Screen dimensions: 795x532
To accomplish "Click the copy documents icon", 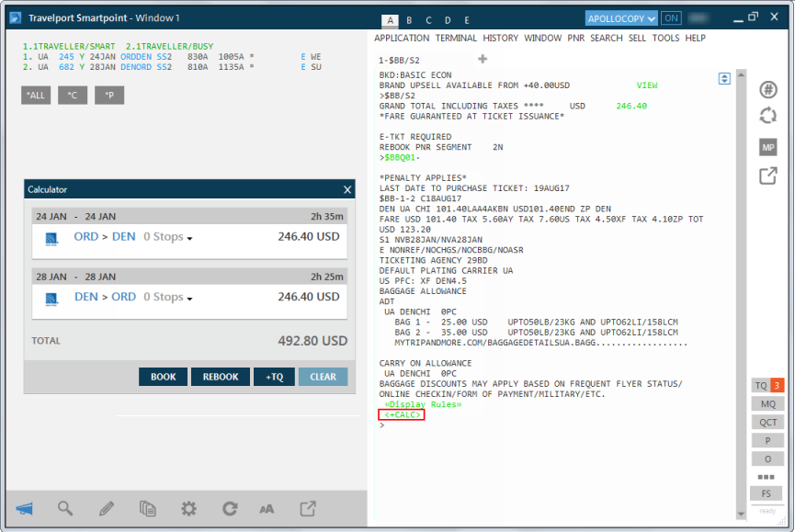I will (x=147, y=508).
